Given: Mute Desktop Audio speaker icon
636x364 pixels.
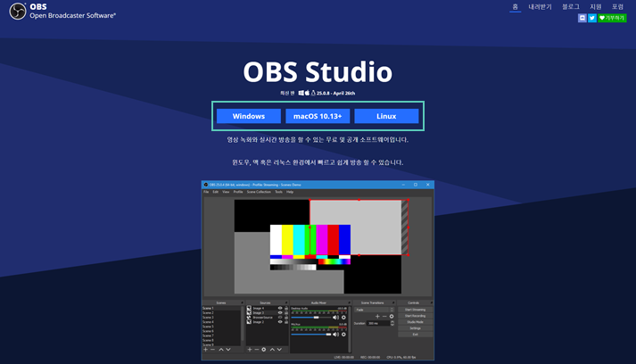Looking at the screenshot, I should 335,318.
